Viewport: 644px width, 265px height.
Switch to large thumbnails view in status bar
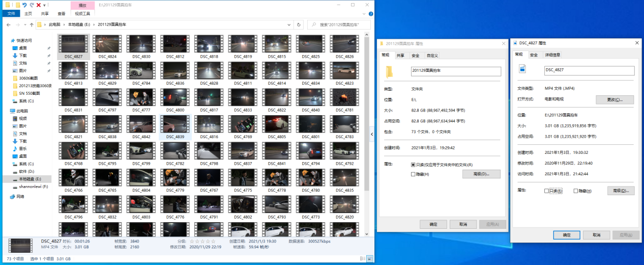tap(371, 259)
